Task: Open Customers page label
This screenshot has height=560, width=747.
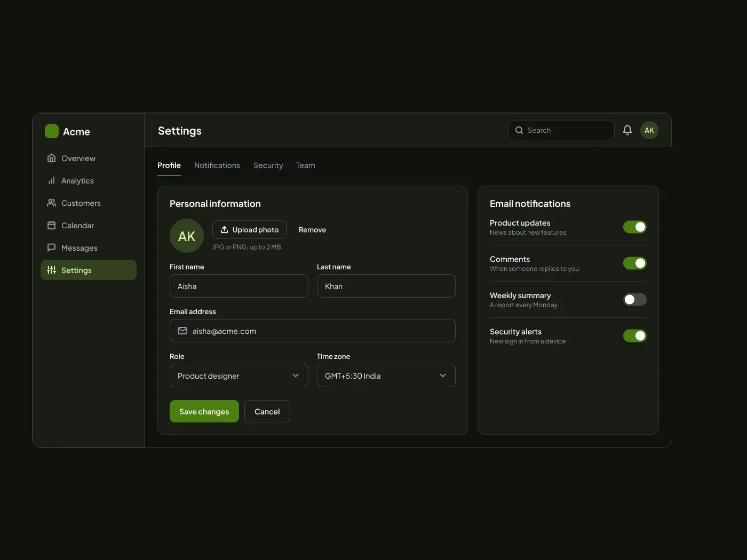Action: tap(81, 203)
